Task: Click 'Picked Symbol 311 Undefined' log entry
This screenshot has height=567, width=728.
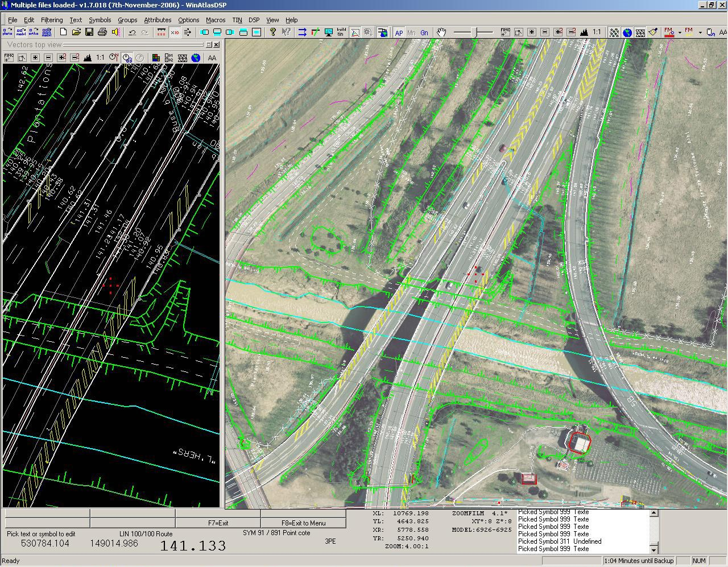Action: point(560,541)
